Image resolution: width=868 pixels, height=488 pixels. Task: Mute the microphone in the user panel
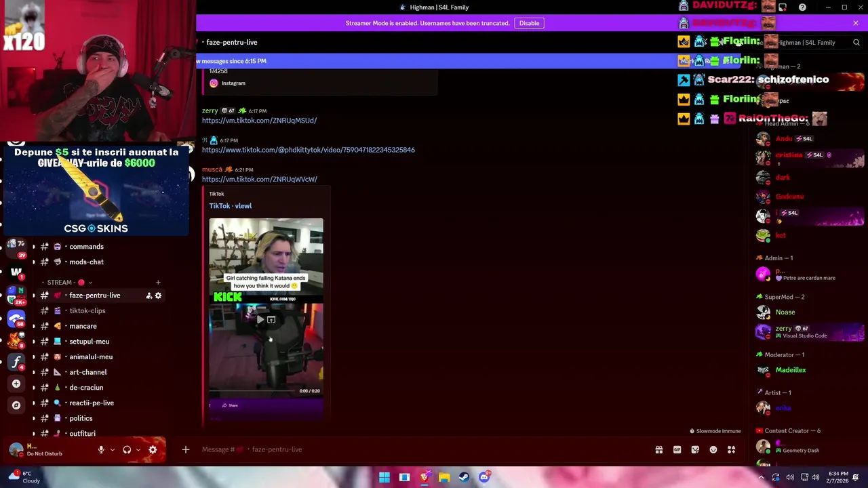click(101, 449)
